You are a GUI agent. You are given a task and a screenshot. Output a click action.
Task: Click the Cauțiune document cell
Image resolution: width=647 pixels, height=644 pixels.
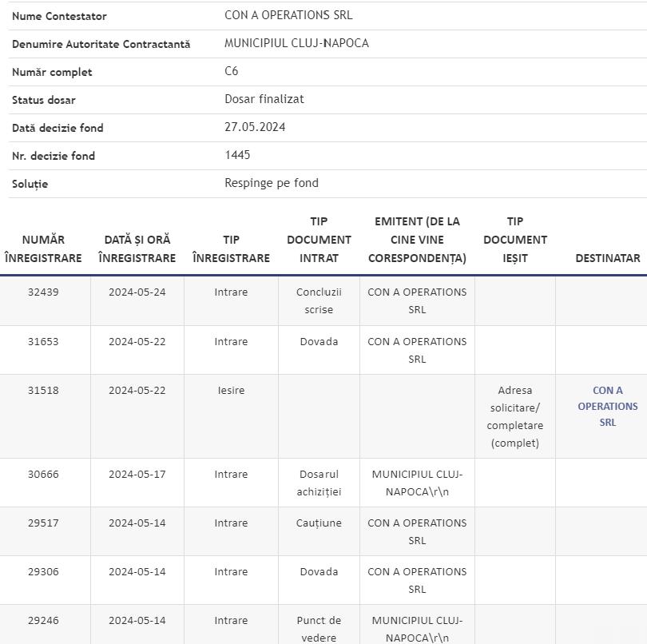pos(319,523)
